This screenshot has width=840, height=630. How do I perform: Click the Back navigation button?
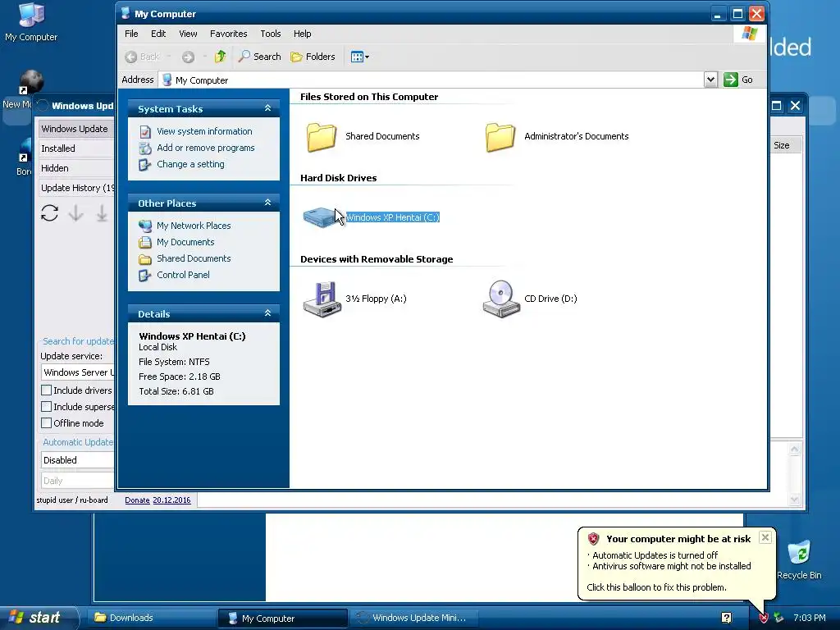142,57
